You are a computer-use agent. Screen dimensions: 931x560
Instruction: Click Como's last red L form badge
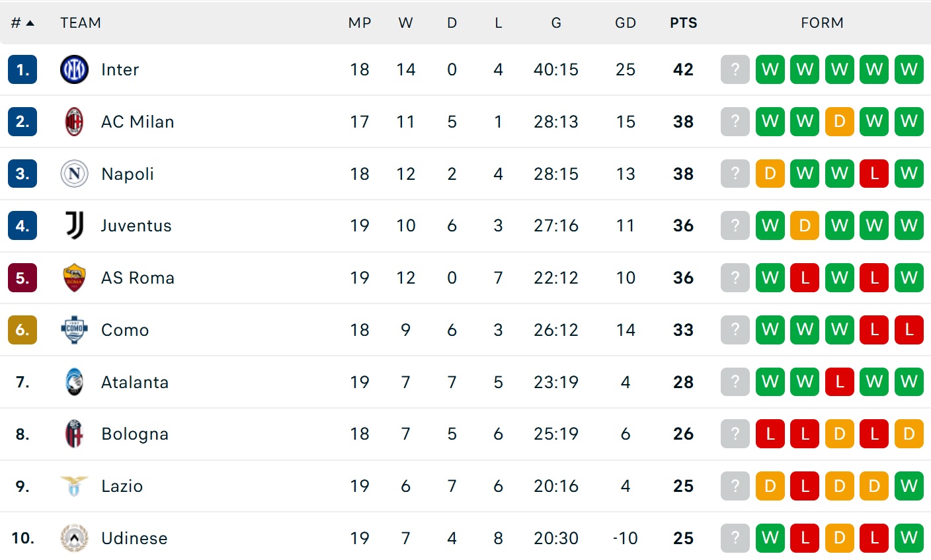909,330
